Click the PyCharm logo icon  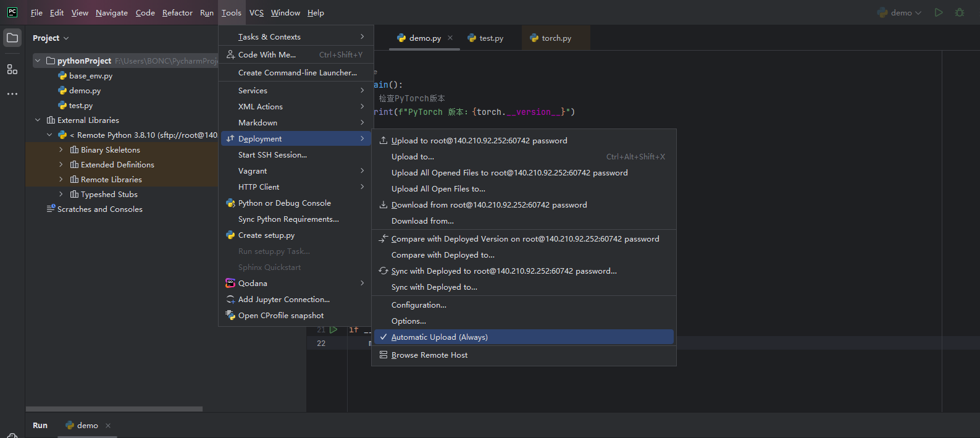[x=12, y=12]
